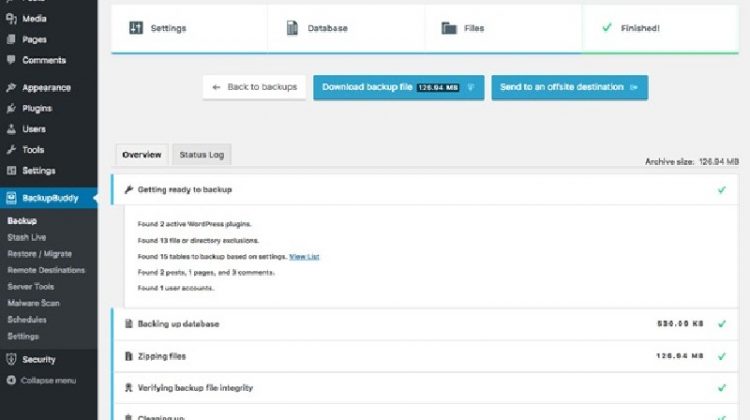This screenshot has width=750, height=420.
Task: Click the Getting ready wrench icon
Action: coord(128,189)
